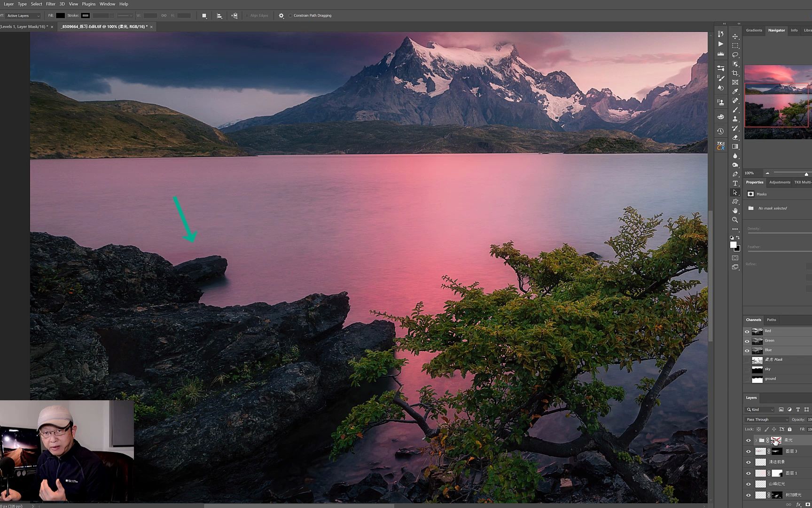The width and height of the screenshot is (812, 508).
Task: Click the foreground color swatch
Action: 733,245
